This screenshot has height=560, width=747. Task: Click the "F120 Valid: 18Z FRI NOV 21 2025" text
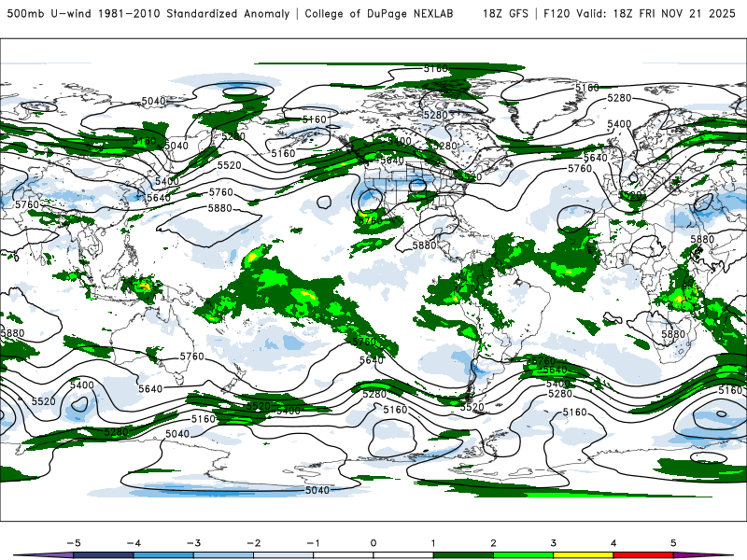point(640,14)
